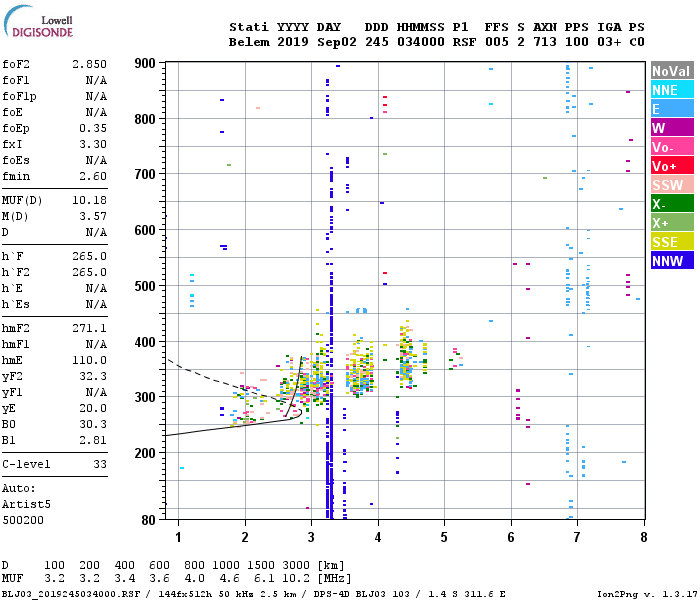Click the BLJ03_2019245034000.RSF file name
This screenshot has width=700, height=600.
coord(71,594)
